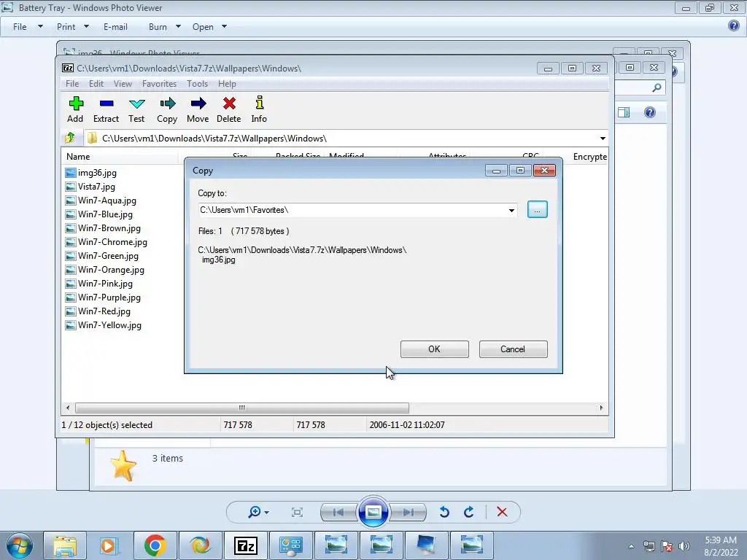Click the Explorer search magnifier icon
This screenshot has height=560, width=747.
(x=657, y=87)
